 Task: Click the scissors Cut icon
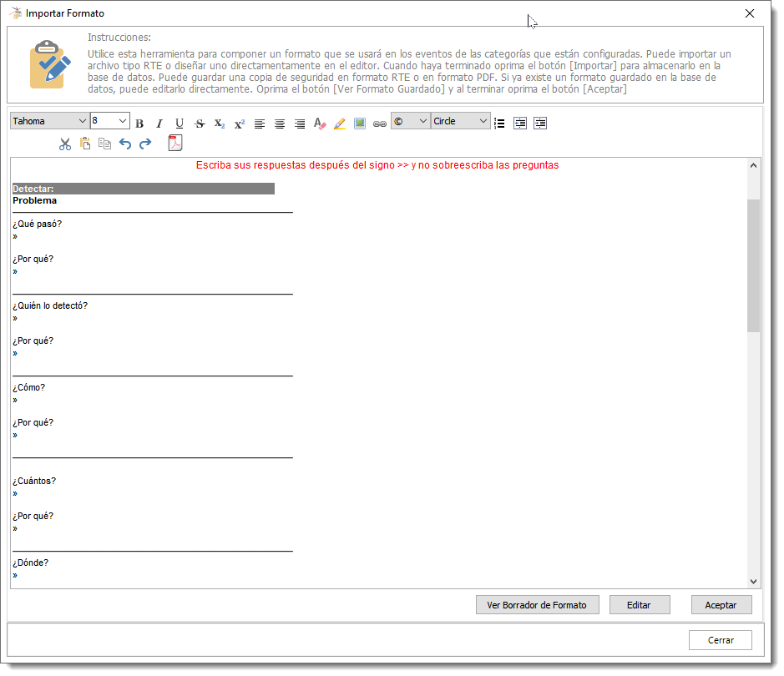65,144
